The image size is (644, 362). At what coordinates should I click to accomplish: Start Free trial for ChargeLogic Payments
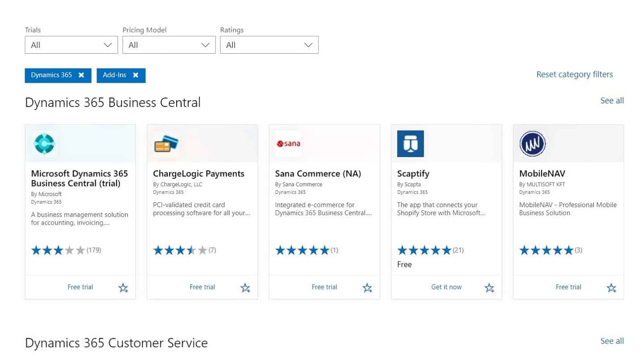click(x=203, y=287)
